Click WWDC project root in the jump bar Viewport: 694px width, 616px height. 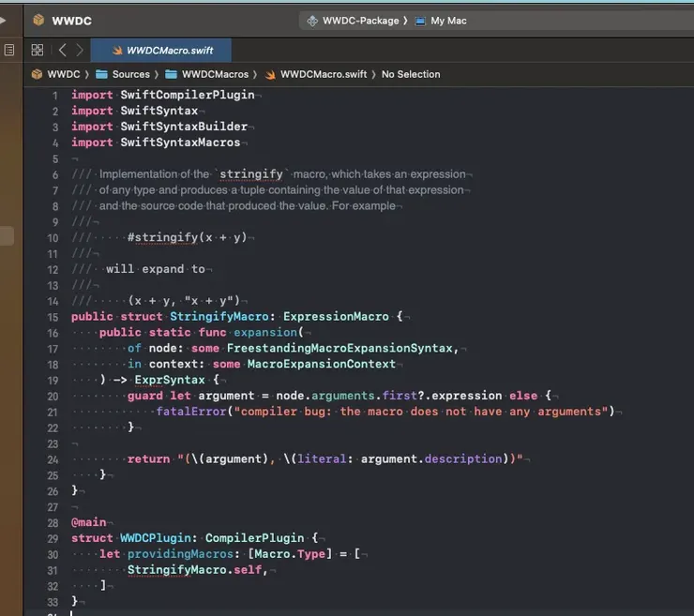click(63, 74)
